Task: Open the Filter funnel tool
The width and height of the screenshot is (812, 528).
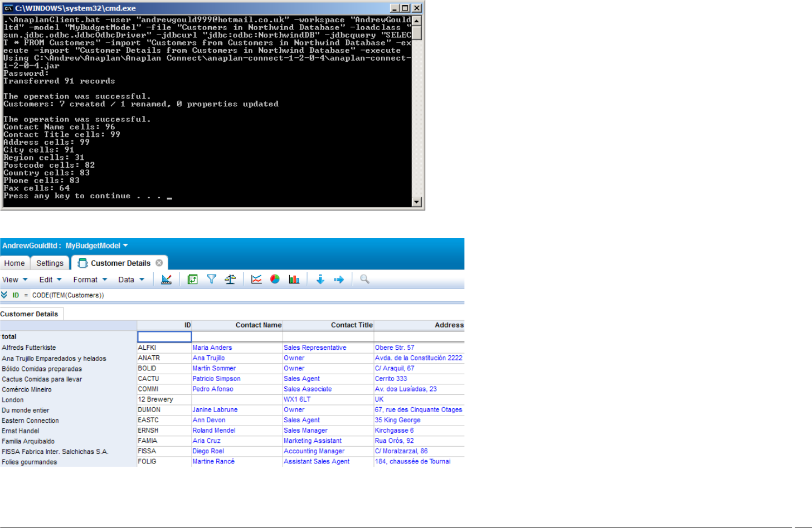Action: (x=212, y=280)
